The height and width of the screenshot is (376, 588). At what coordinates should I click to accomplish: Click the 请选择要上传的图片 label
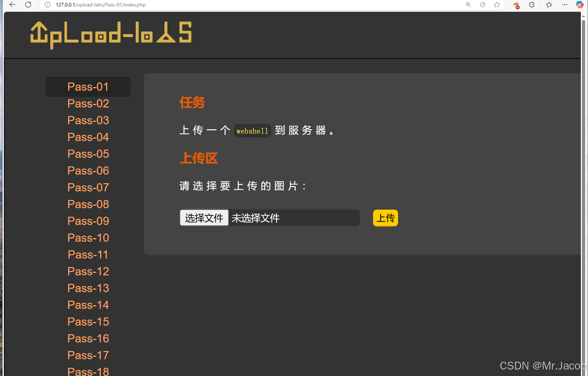point(242,186)
